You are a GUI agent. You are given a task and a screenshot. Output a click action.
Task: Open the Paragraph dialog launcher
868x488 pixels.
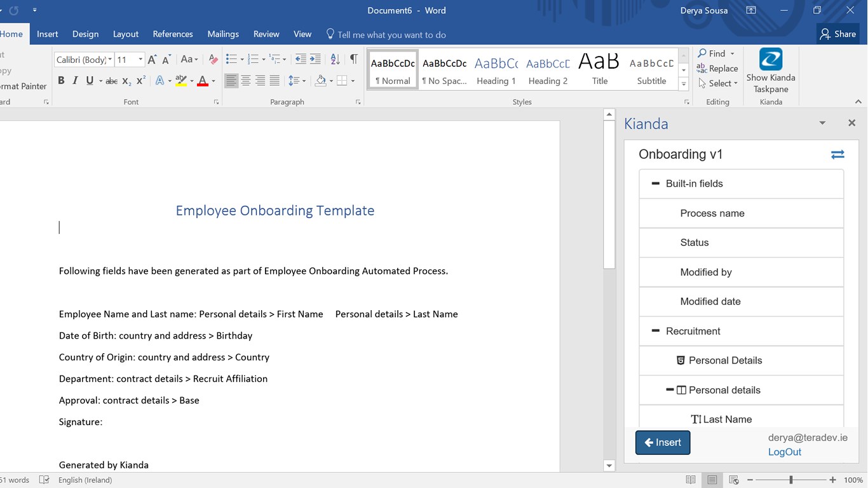358,102
